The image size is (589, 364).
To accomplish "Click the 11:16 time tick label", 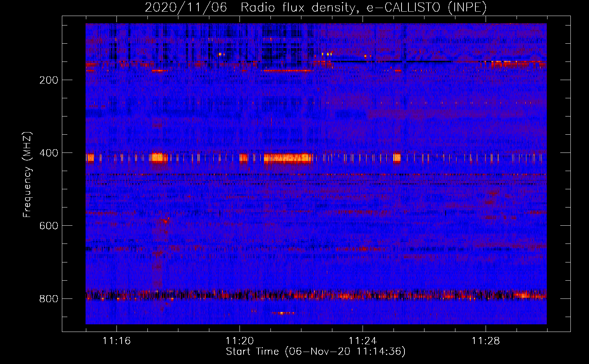I will tap(116, 341).
